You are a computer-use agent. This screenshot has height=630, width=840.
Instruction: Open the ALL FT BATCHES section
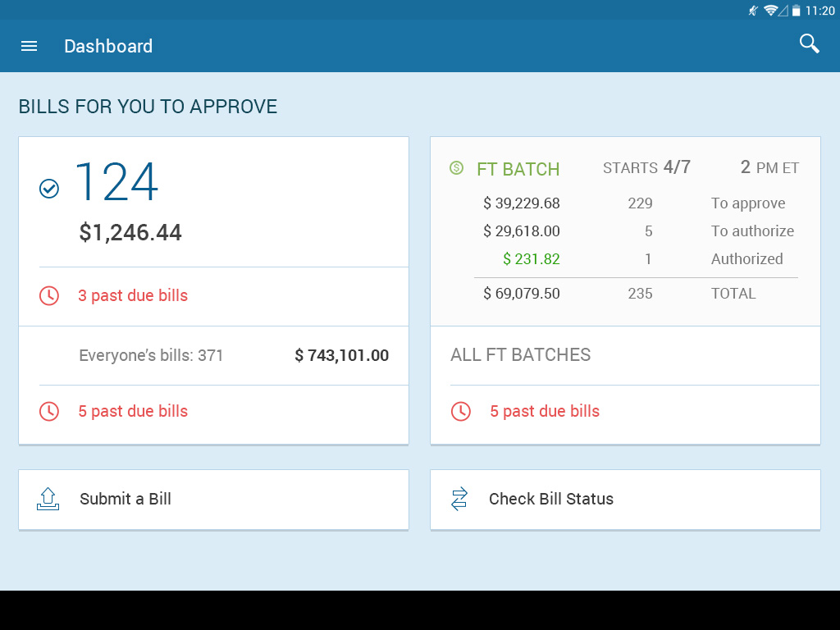pos(521,355)
